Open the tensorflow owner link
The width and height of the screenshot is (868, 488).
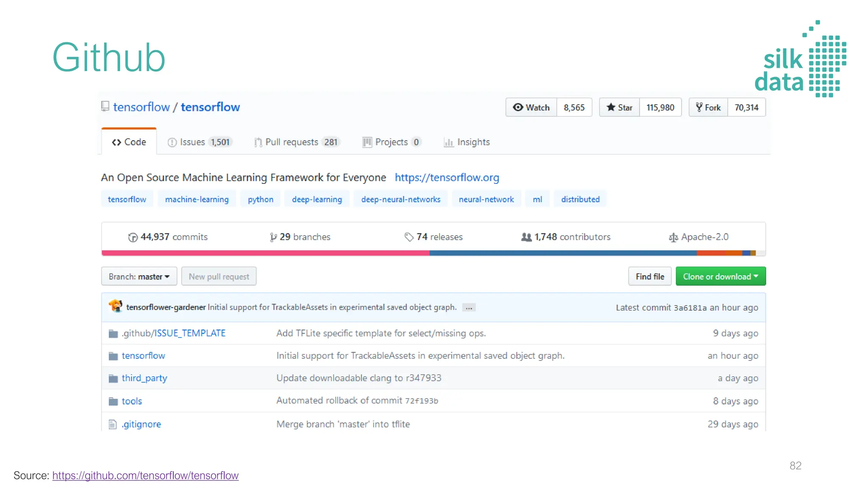(x=141, y=107)
